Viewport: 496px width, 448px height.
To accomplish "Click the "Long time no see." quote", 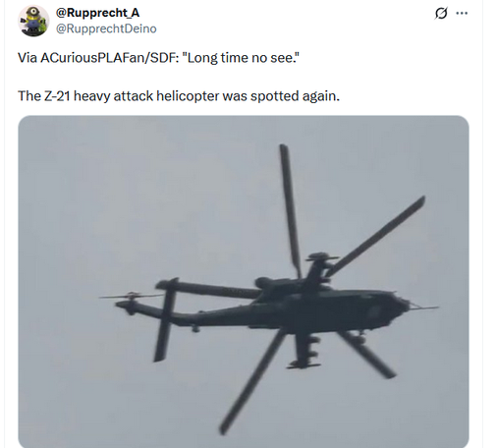I will pos(241,58).
